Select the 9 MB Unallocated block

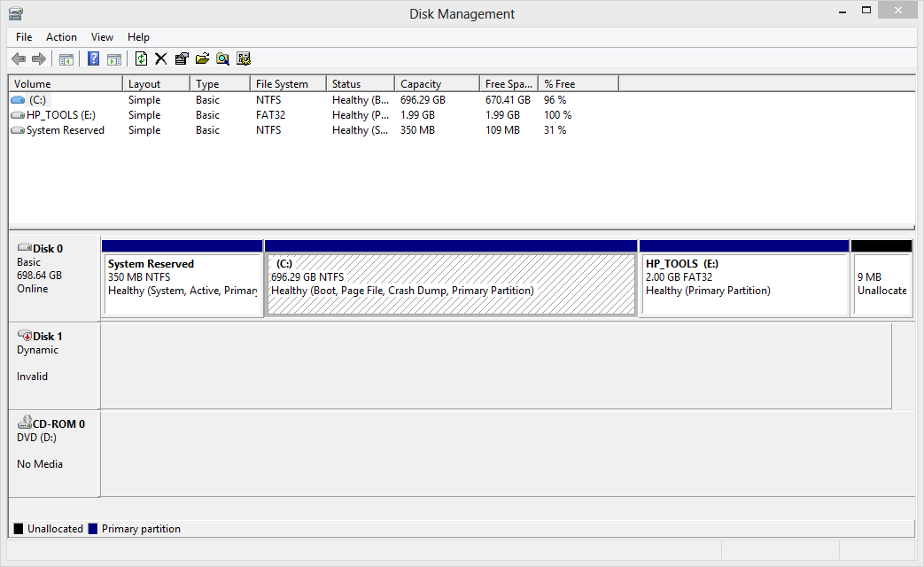click(882, 278)
